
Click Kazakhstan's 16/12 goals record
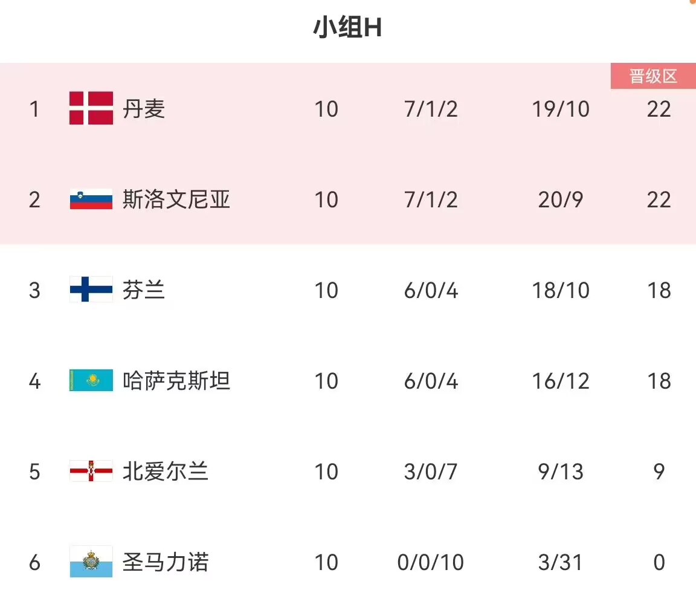[561, 381]
